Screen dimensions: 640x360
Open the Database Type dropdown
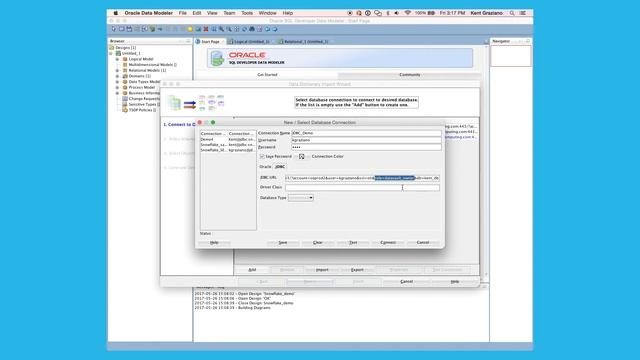click(x=301, y=198)
